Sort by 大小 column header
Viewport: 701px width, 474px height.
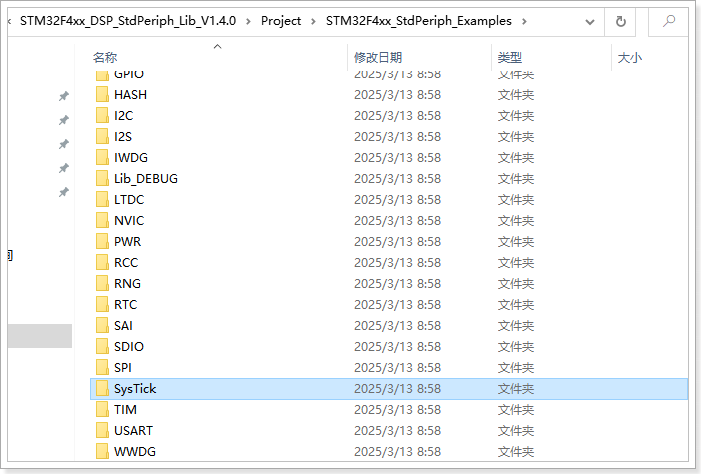pos(629,58)
